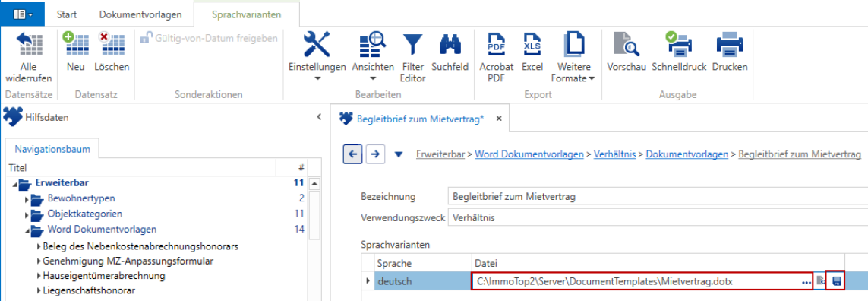Browse file with the ellipsis button
The width and height of the screenshot is (868, 301).
pyautogui.click(x=806, y=282)
